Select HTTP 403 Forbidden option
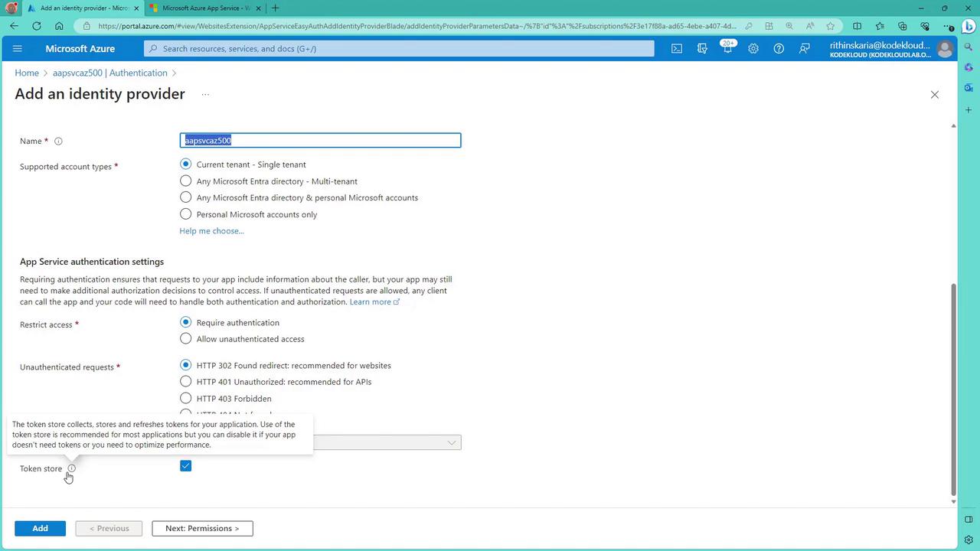 point(185,398)
